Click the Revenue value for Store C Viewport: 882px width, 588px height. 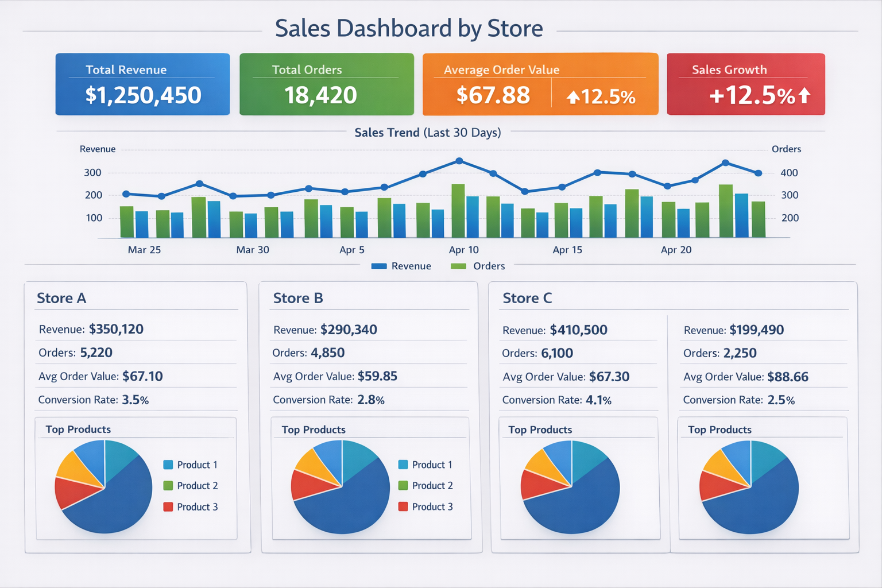[x=578, y=330]
